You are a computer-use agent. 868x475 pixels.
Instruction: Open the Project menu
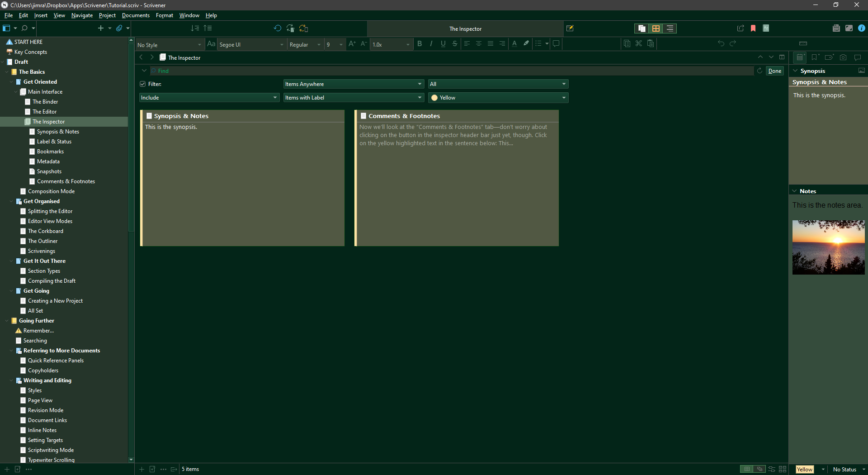(x=107, y=15)
